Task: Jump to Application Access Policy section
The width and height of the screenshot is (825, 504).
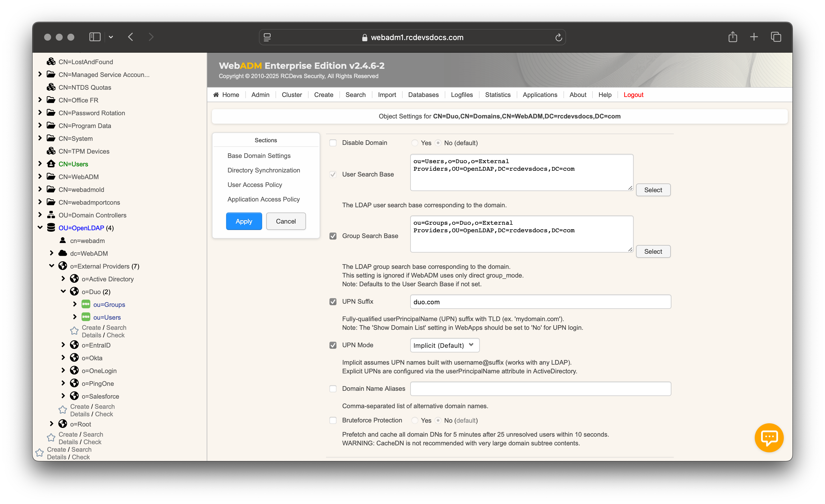Action: (263, 199)
